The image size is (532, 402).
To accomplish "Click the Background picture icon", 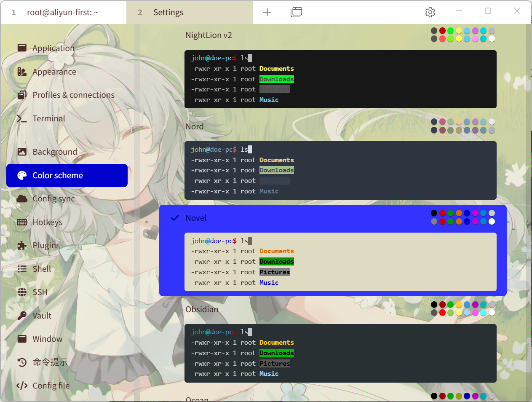I will tap(22, 152).
